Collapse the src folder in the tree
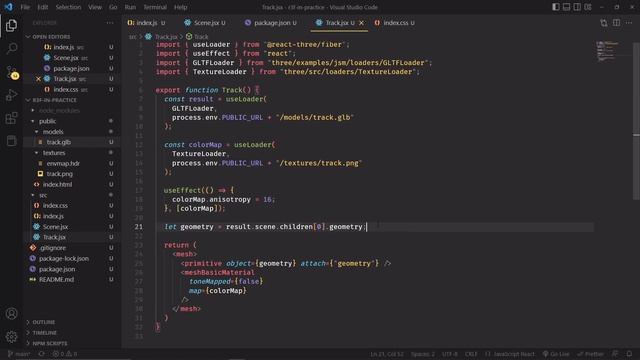Image resolution: width=640 pixels, height=360 pixels. pos(72,195)
